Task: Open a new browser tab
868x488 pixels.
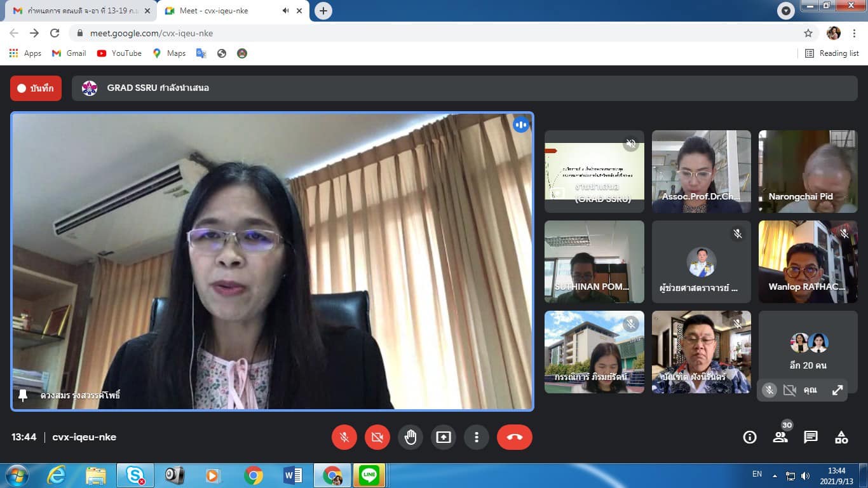Action: [323, 11]
